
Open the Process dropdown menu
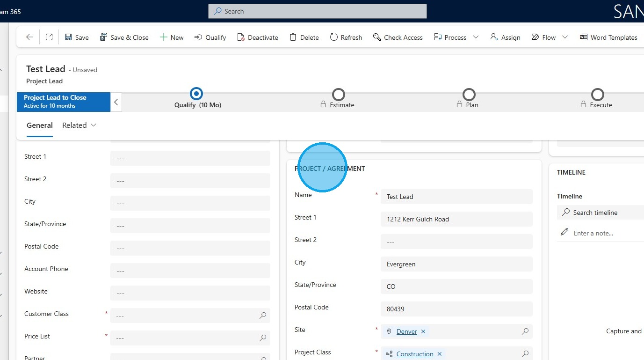coord(476,37)
